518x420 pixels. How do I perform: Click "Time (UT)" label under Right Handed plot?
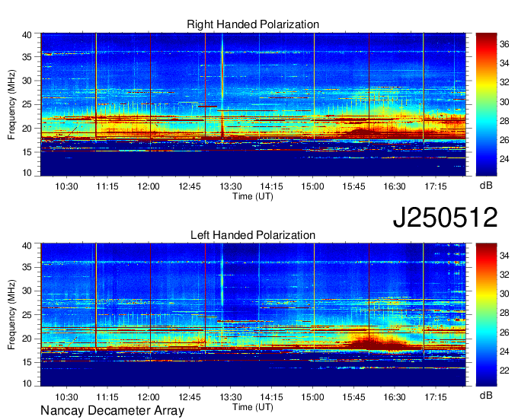click(x=253, y=196)
